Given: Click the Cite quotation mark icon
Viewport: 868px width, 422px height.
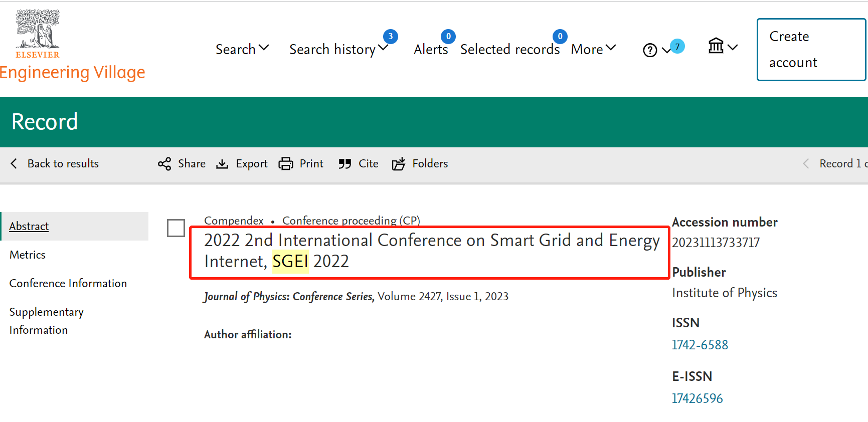Looking at the screenshot, I should click(344, 164).
